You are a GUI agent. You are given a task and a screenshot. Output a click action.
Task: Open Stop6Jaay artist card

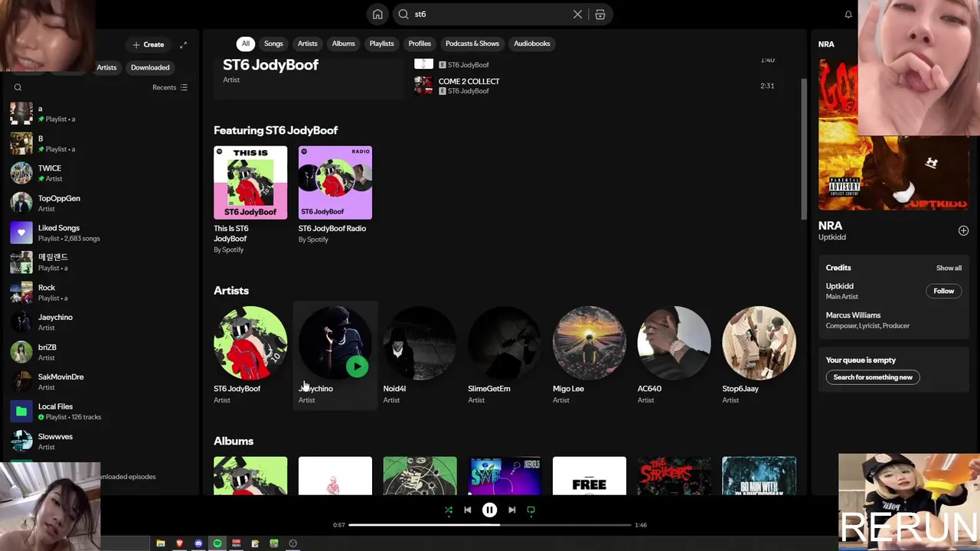(x=759, y=354)
